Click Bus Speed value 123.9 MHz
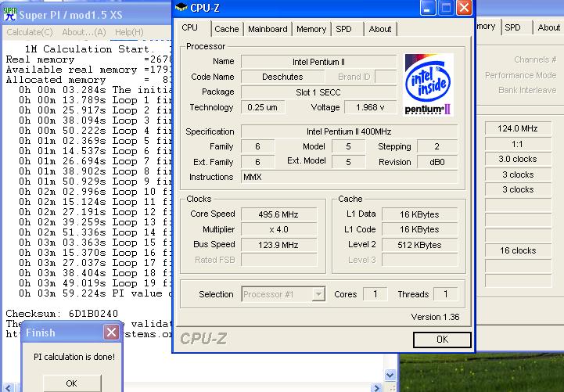The image size is (564, 392). [x=278, y=245]
